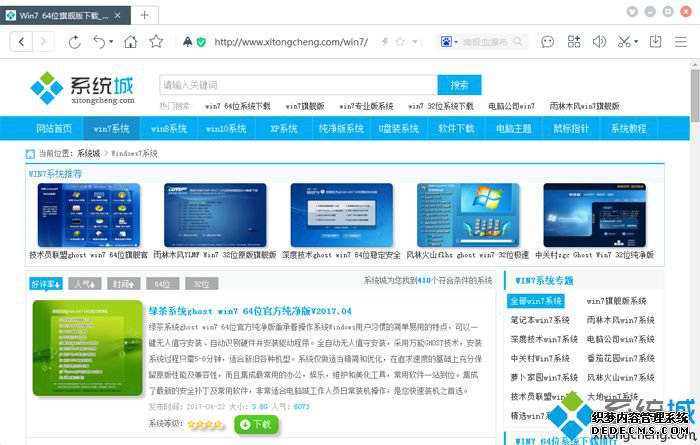Open 系统教程 in the nav bar
700x445 pixels.
[x=629, y=129]
